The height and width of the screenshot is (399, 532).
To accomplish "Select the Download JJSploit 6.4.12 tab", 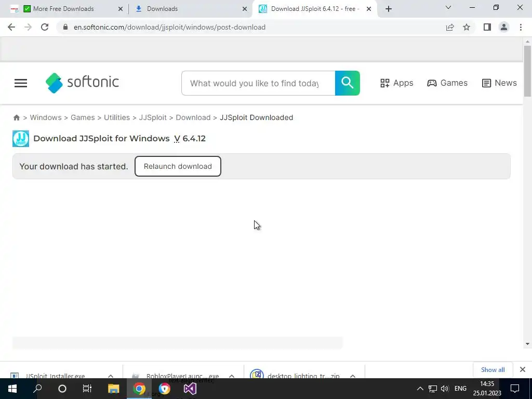I will click(315, 9).
